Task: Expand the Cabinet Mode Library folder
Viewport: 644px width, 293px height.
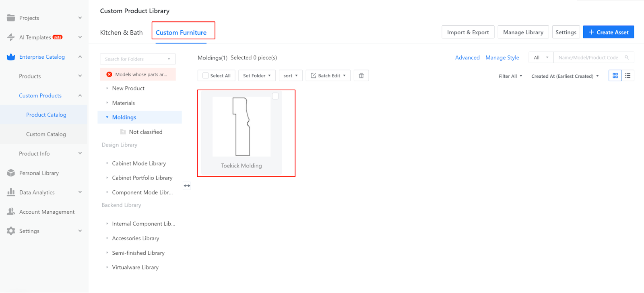Action: tap(107, 163)
